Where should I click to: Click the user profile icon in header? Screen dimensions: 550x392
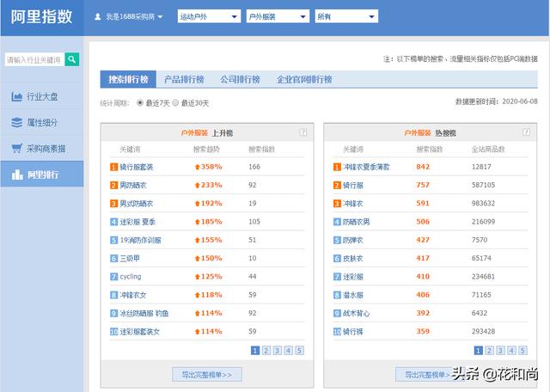click(x=98, y=16)
